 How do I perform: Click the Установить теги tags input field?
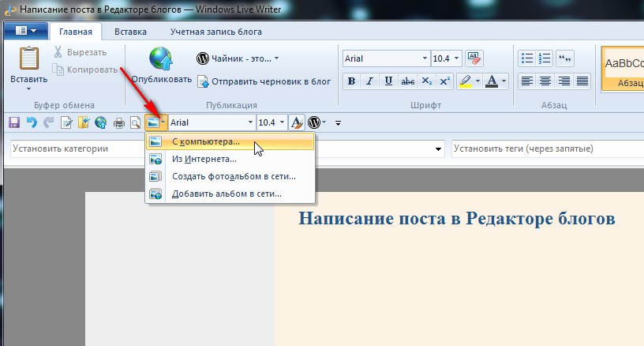click(548, 149)
